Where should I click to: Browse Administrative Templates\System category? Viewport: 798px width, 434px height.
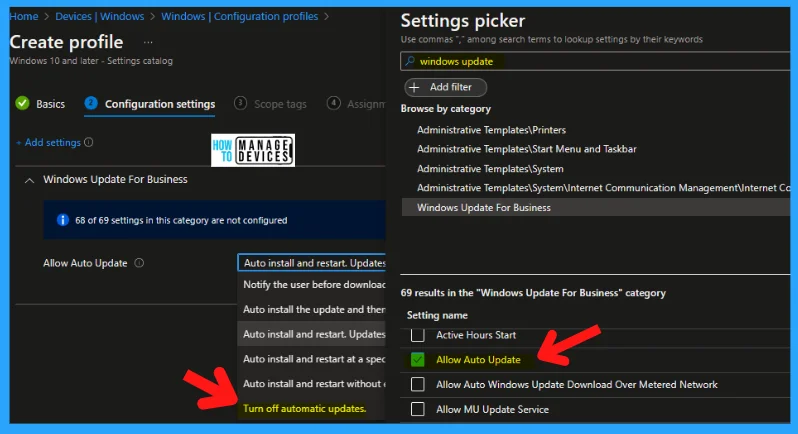point(490,168)
